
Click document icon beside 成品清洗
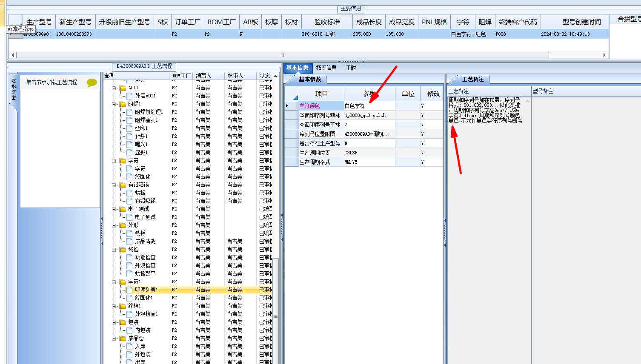tap(129, 242)
